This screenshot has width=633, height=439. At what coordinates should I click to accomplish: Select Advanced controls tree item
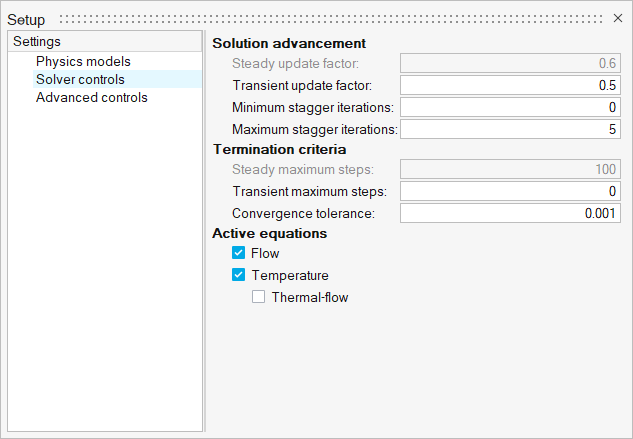coord(91,97)
